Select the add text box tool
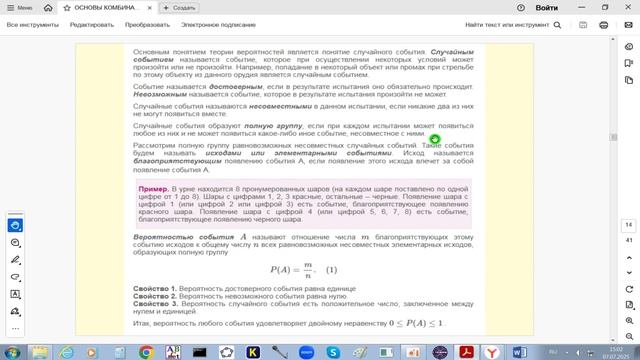This screenshot has height=360, width=640. [x=15, y=294]
